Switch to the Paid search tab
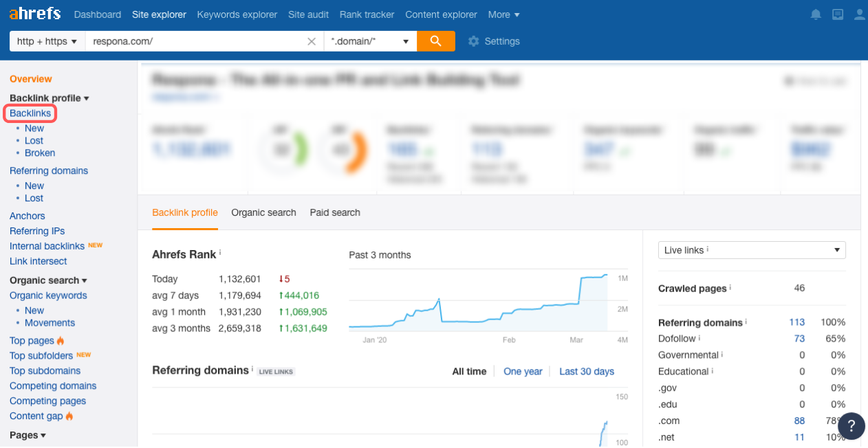Screen dimensions: 868x448 tap(335, 212)
